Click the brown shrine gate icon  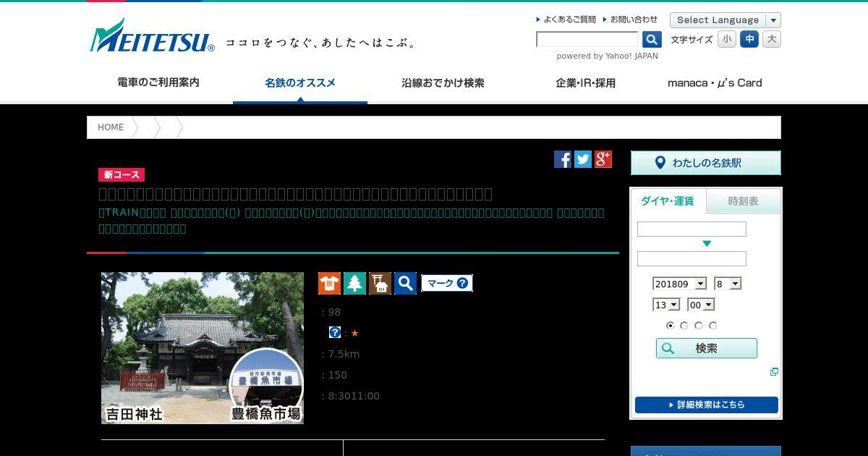380,283
